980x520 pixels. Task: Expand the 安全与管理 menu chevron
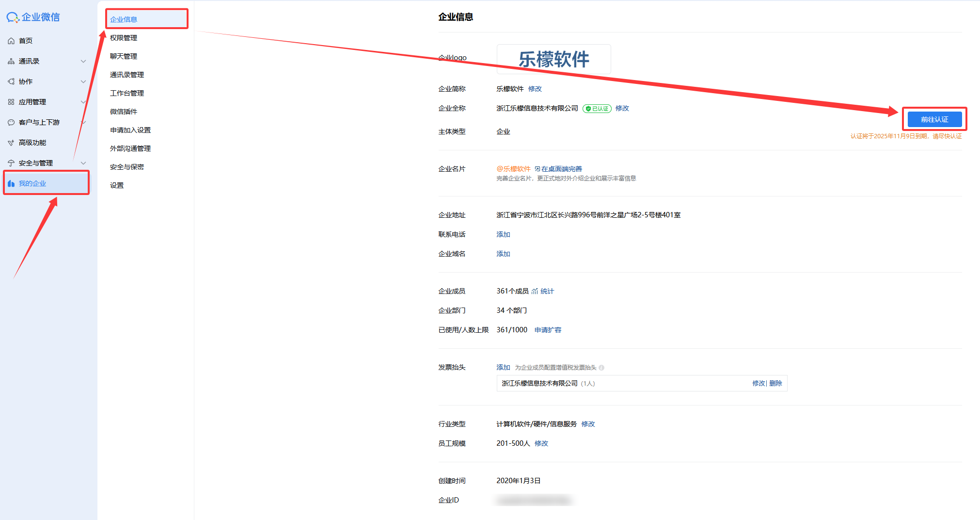point(83,163)
